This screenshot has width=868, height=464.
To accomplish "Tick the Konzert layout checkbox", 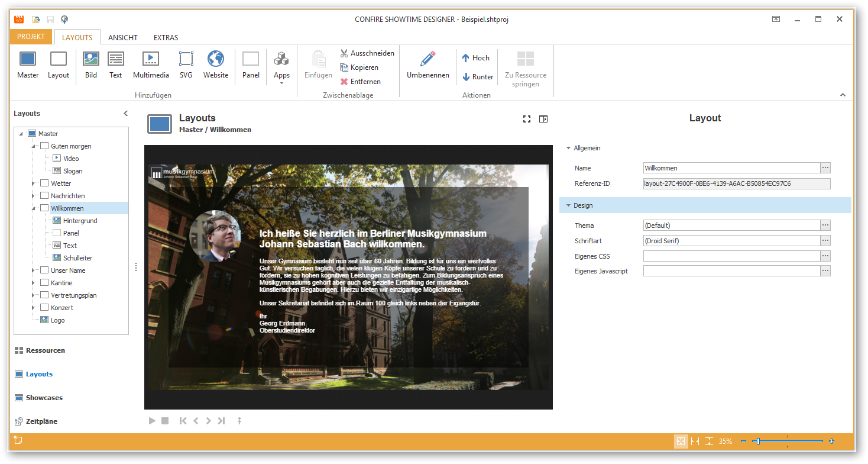I will [44, 308].
